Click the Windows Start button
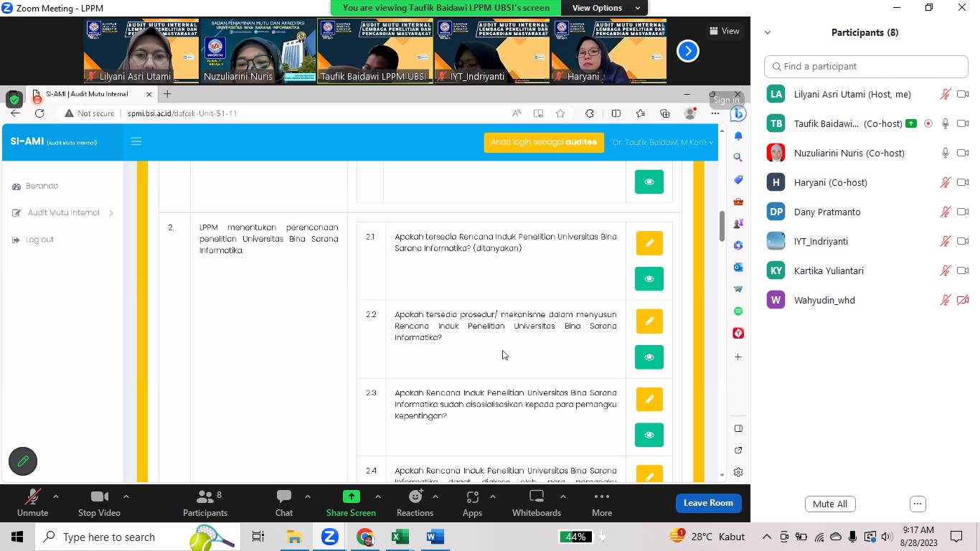This screenshot has width=980, height=551. 17,537
